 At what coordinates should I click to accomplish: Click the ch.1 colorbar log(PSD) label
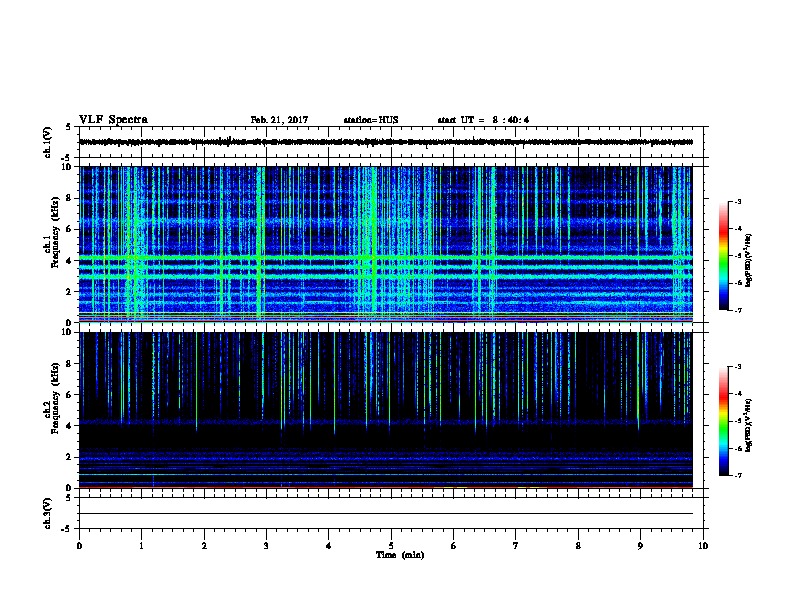[749, 260]
